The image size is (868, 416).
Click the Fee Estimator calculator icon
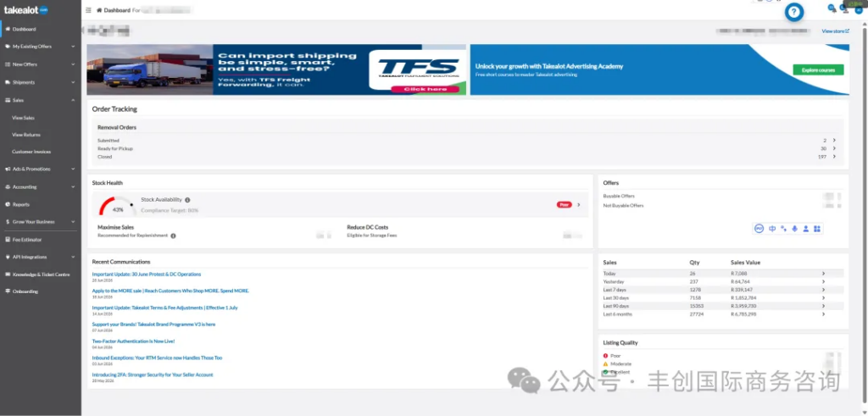click(7, 240)
